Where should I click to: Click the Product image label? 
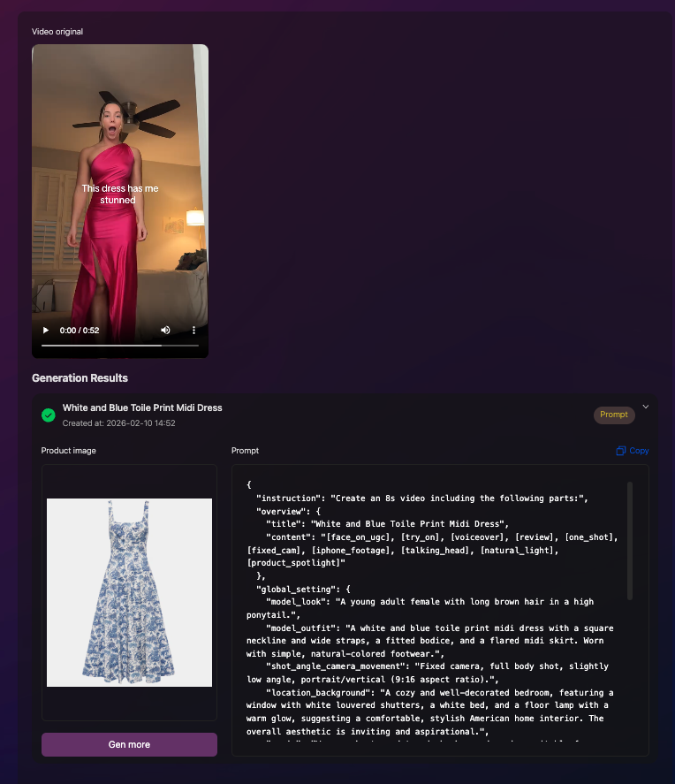click(x=68, y=451)
